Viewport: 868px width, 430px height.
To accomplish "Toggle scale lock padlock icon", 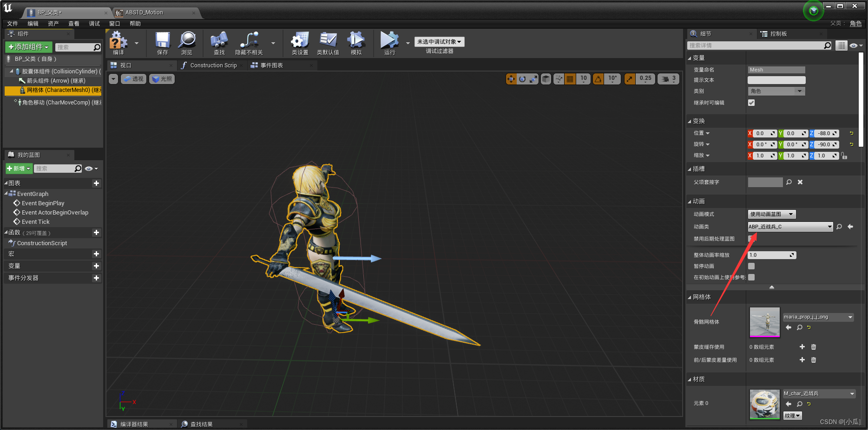I will [x=844, y=156].
